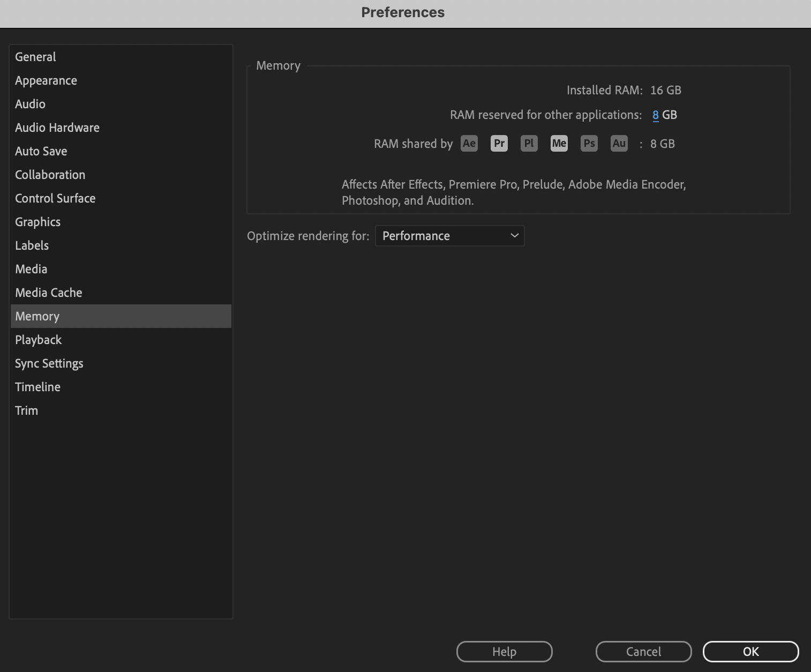Screen dimensions: 811x672
Task: Click the Audition Au icon
Action: pos(619,144)
